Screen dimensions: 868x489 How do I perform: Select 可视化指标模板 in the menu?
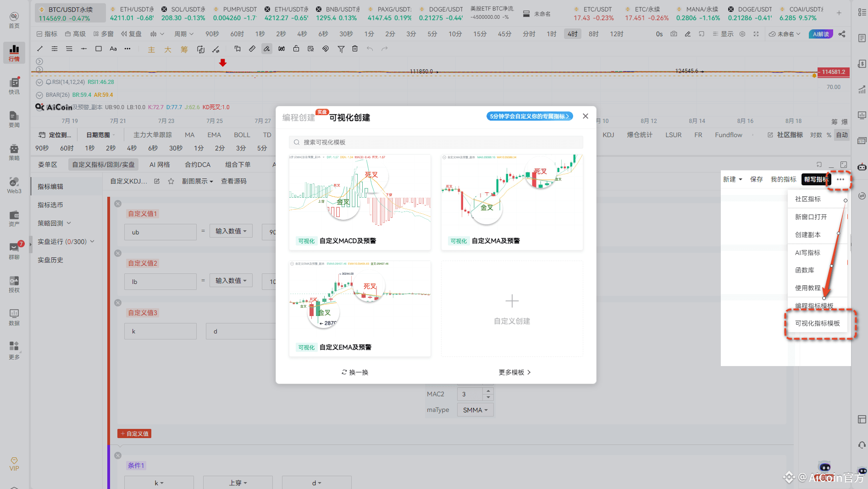[818, 323]
